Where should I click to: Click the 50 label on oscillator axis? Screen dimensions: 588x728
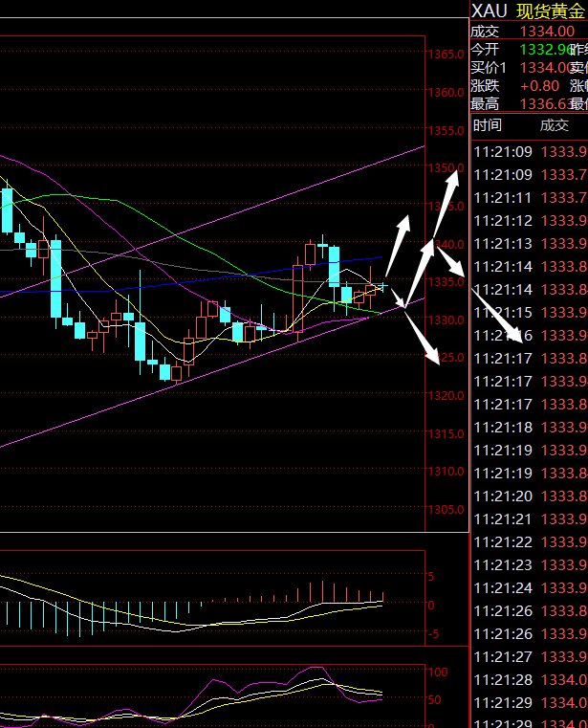coord(434,700)
